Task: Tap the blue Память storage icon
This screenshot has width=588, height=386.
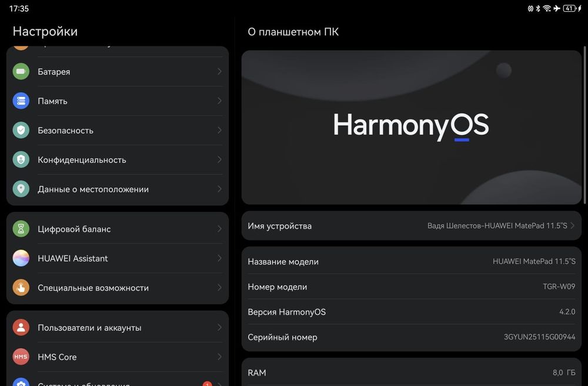Action: [21, 101]
